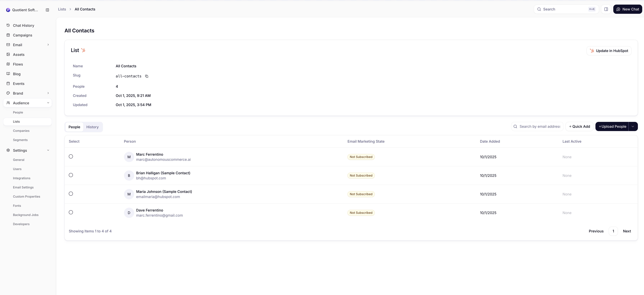Image resolution: width=644 pixels, height=295 pixels.
Task: Expand the Brand menu chevron
Action: pos(48,93)
